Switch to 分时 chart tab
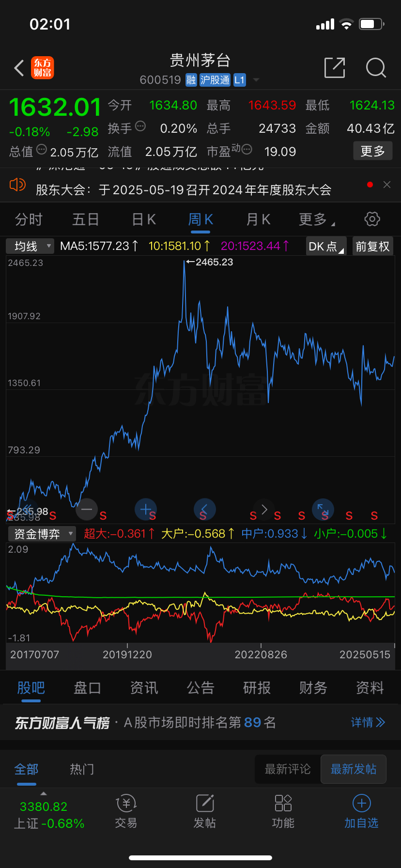Viewport: 401px width, 868px height. pyautogui.click(x=29, y=219)
